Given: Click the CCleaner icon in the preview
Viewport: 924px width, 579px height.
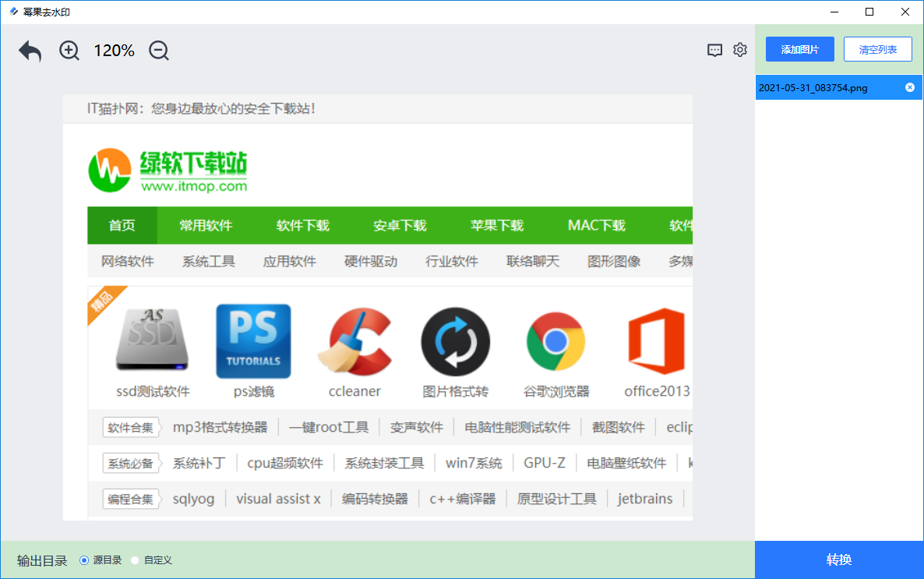Looking at the screenshot, I should point(354,341).
